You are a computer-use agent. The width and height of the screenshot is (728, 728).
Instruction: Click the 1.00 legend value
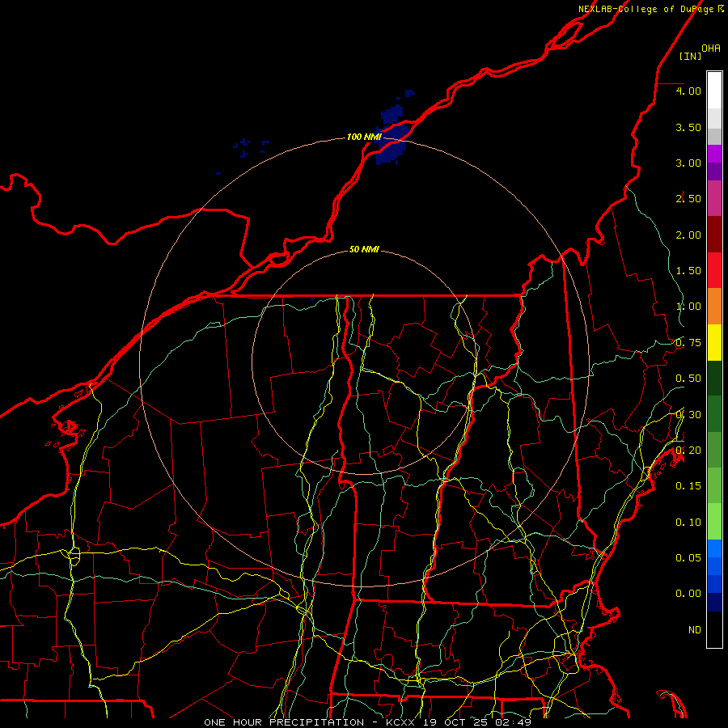688,307
